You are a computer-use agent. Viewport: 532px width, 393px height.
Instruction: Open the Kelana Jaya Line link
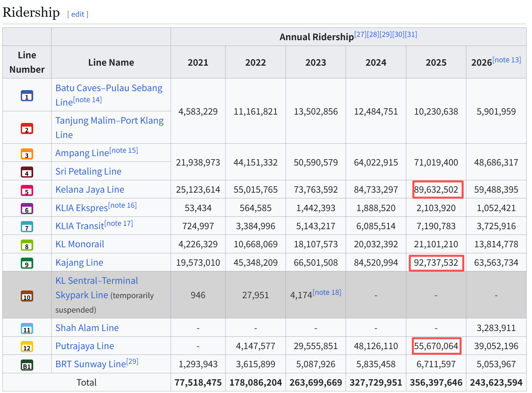pyautogui.click(x=90, y=189)
